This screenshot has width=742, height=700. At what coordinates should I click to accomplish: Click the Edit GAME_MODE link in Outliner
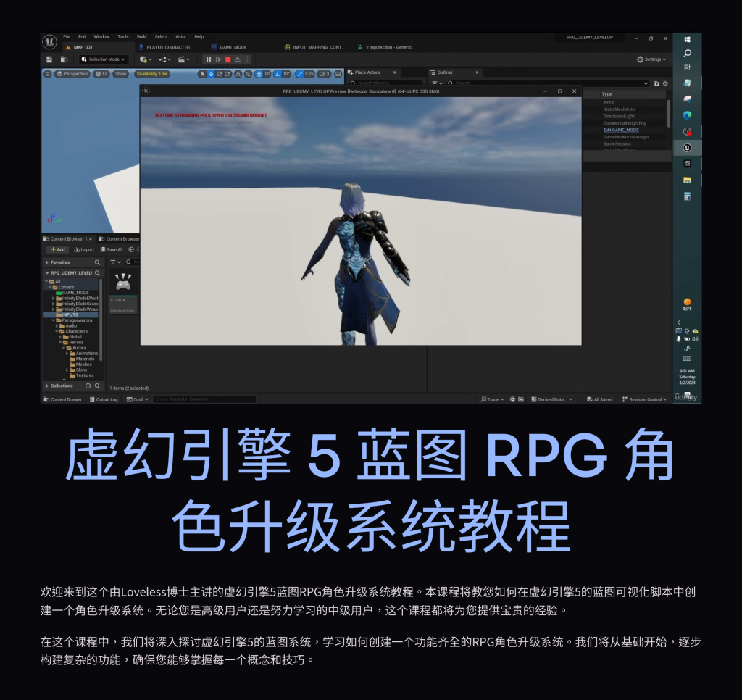pos(621,130)
